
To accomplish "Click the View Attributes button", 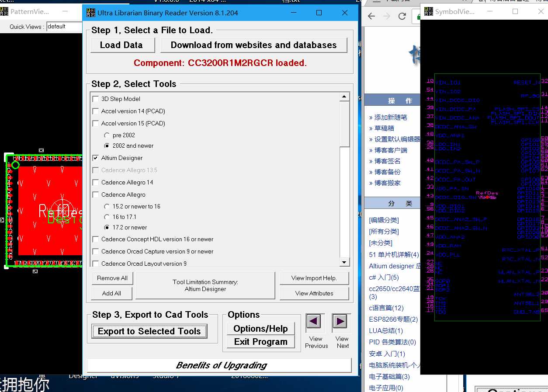I will pos(314,293).
